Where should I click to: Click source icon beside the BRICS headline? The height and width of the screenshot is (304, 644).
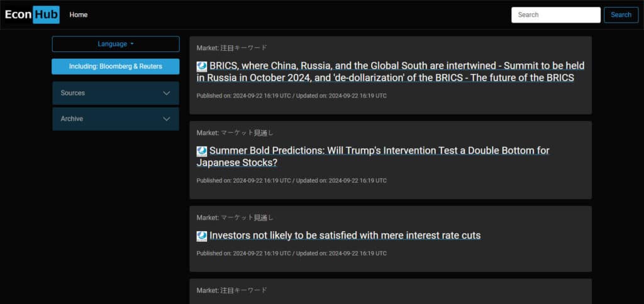202,67
